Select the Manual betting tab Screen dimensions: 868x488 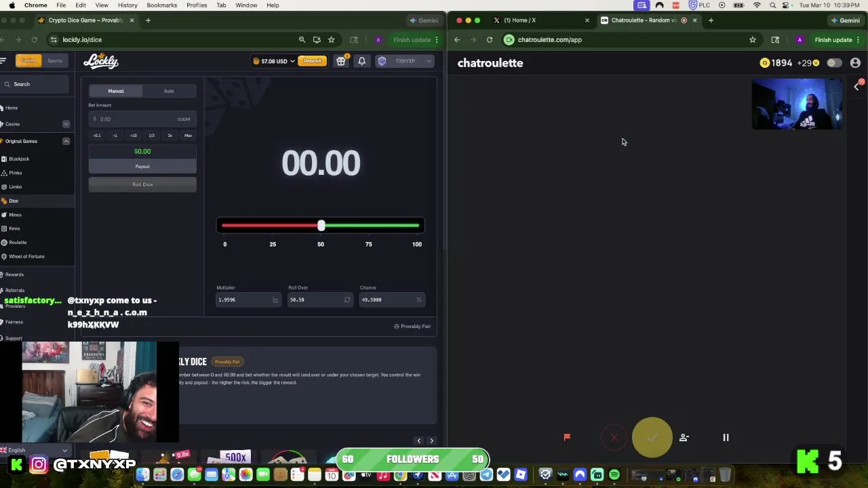[x=116, y=91]
